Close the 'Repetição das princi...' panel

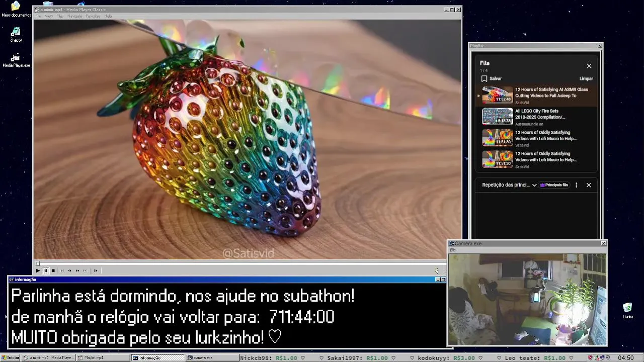tap(589, 185)
